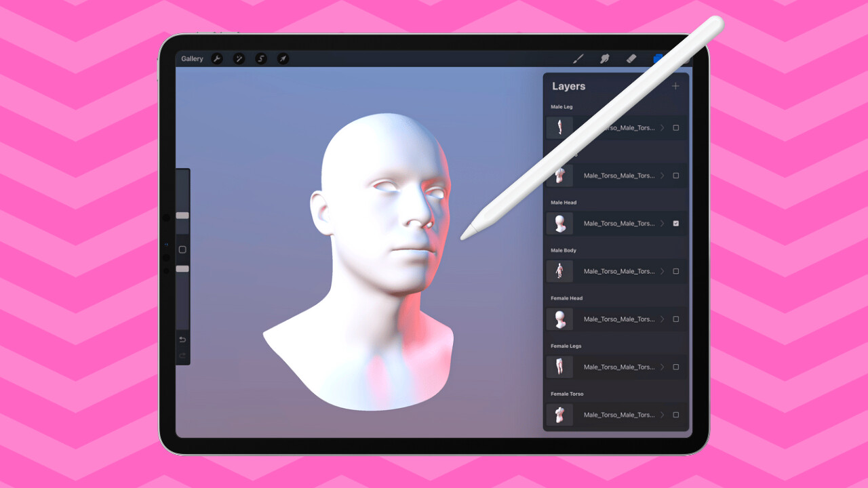868x488 pixels.
Task: Check the Male Body layer visibility box
Action: [x=676, y=271]
